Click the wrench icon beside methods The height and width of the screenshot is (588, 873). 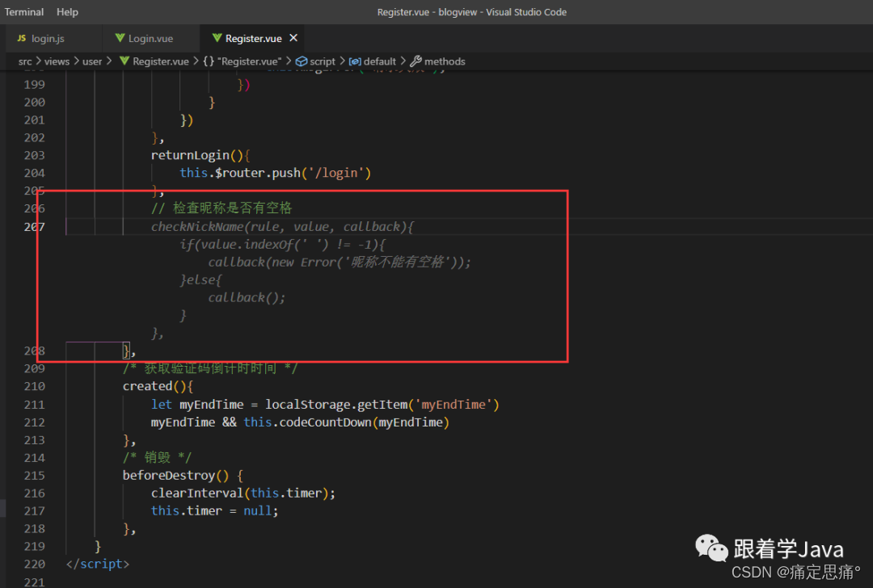[416, 61]
